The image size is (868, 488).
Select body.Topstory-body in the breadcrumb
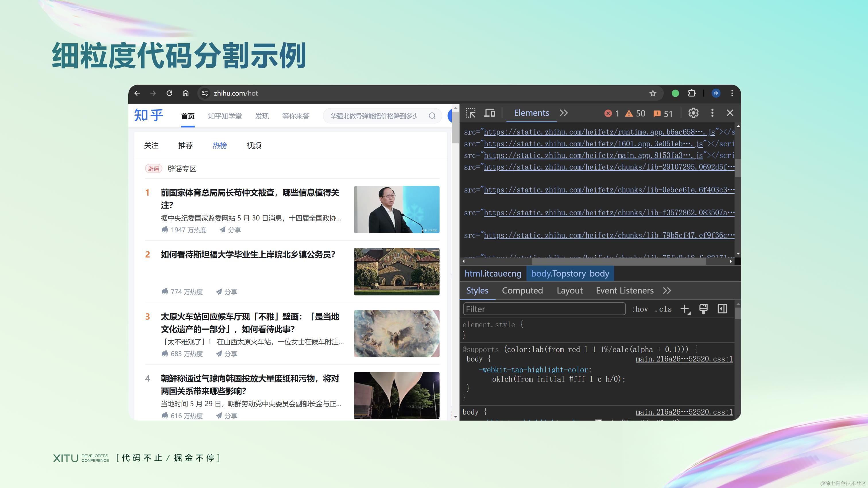(x=570, y=273)
